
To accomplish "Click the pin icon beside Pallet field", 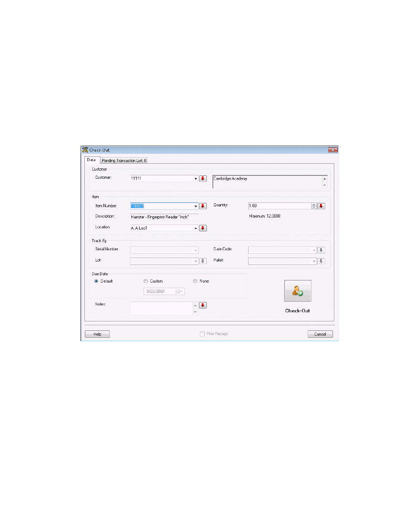I will pos(321,261).
